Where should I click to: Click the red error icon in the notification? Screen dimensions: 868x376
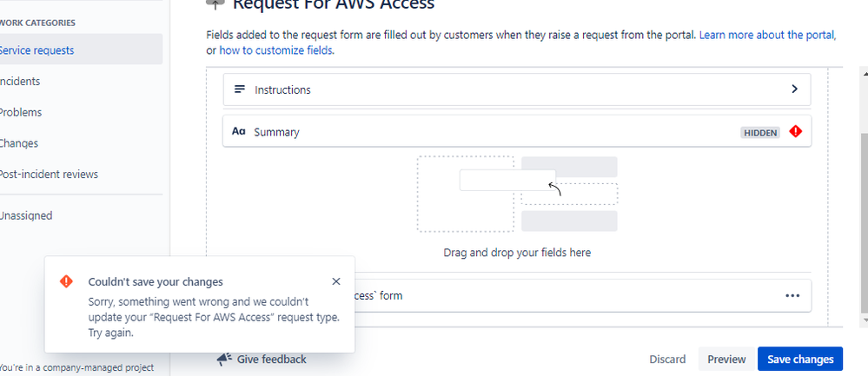coord(66,281)
